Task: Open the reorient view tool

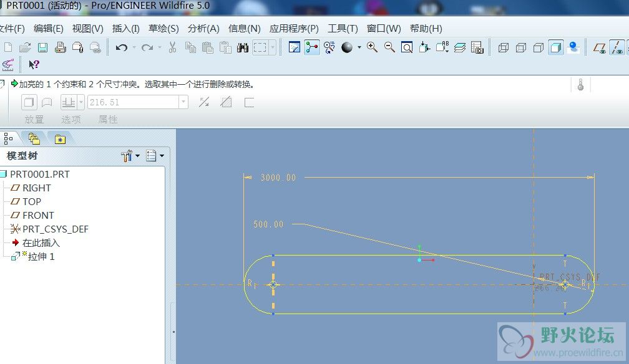Action: pos(424,47)
